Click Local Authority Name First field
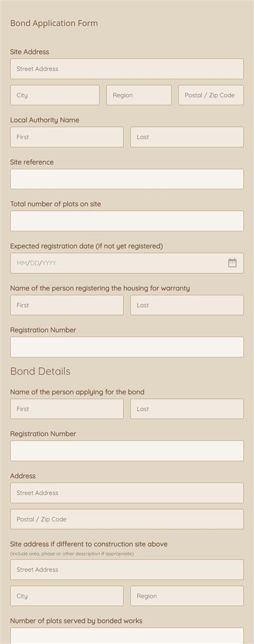The width and height of the screenshot is (254, 644). (x=66, y=137)
